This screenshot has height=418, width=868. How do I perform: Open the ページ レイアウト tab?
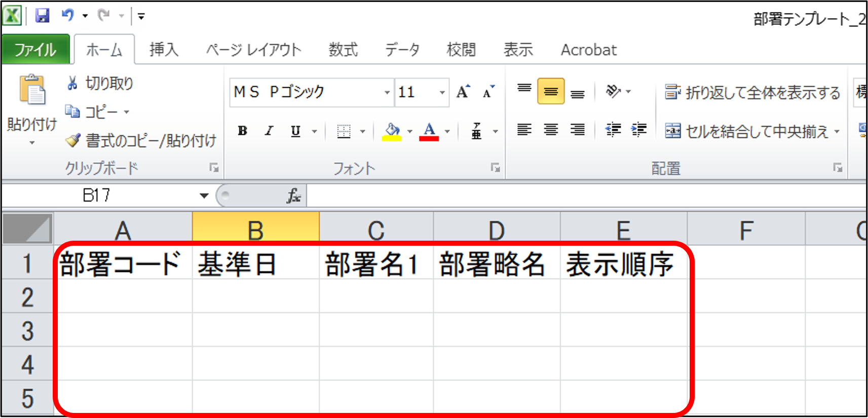point(253,50)
